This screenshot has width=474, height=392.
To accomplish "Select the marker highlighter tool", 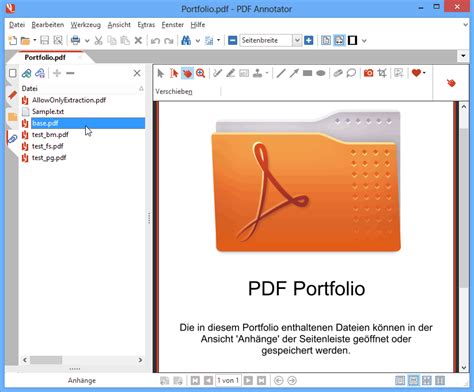I will pyautogui.click(x=231, y=73).
